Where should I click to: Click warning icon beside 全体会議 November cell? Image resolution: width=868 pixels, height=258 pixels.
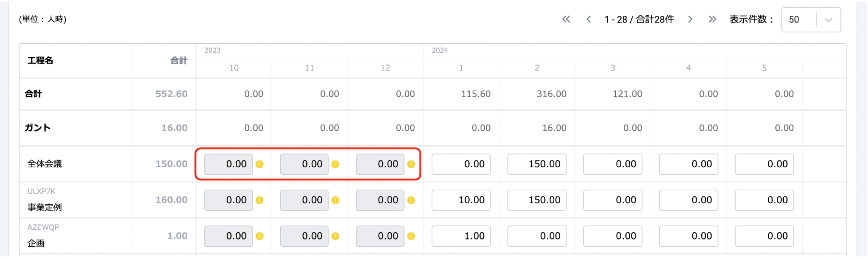(335, 164)
